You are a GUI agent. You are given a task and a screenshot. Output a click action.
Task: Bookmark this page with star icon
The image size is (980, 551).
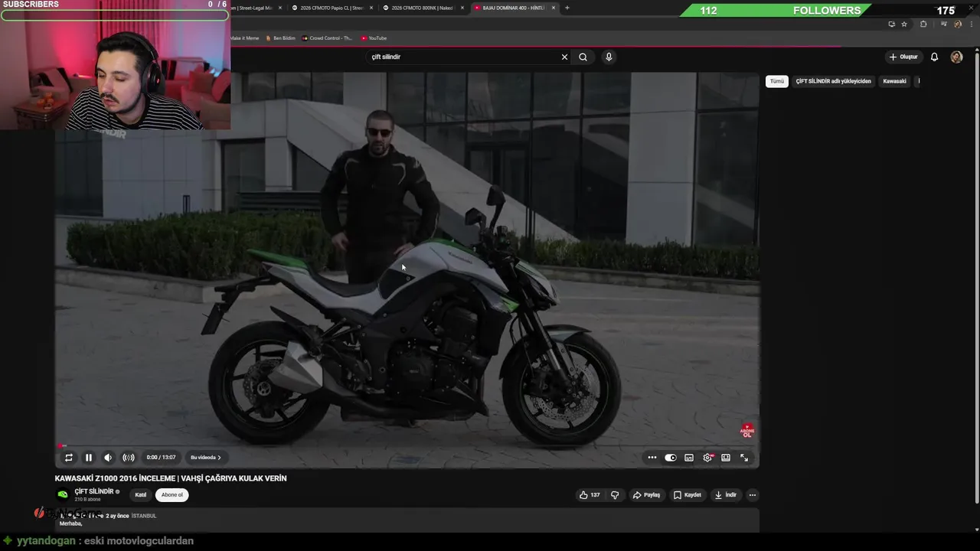(904, 24)
